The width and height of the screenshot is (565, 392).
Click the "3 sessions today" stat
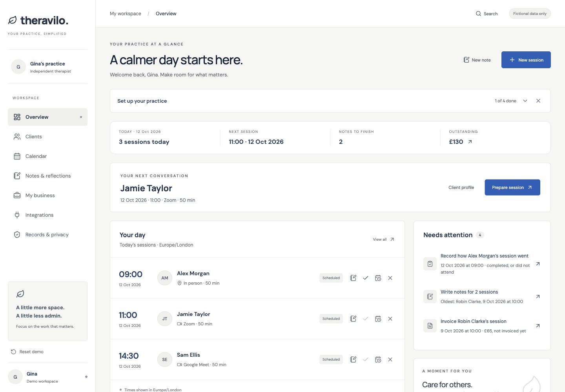[144, 142]
